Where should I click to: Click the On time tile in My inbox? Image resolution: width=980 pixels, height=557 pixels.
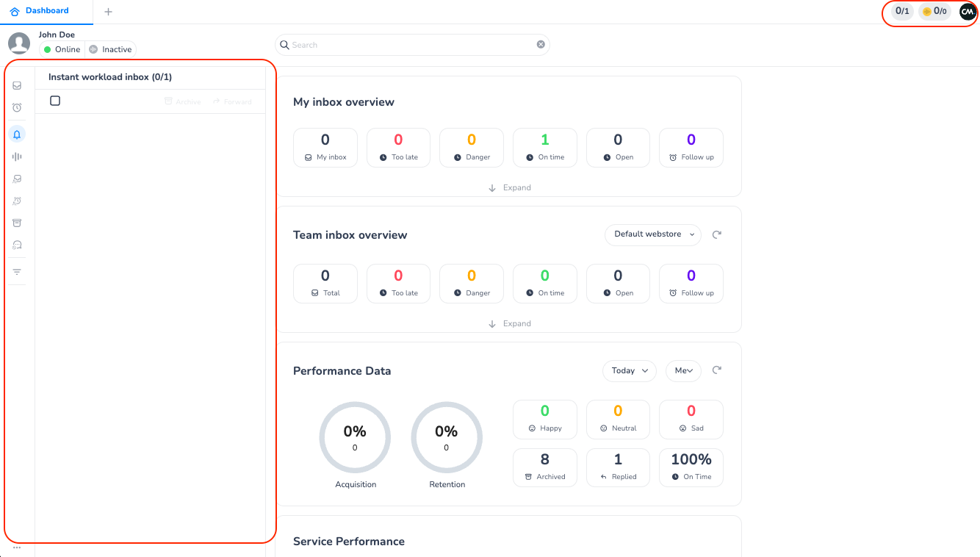[x=544, y=147]
